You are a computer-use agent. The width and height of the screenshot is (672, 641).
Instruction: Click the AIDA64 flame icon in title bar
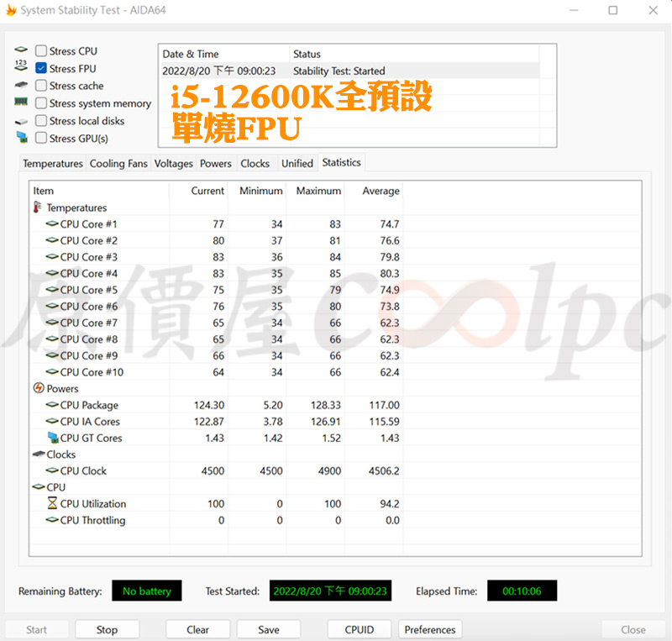(11, 10)
